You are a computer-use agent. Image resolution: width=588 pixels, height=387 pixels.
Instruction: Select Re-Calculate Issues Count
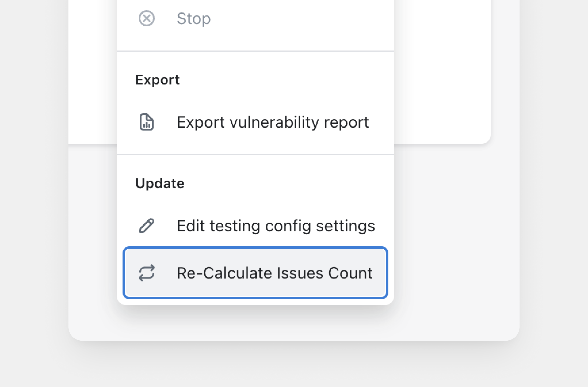click(x=275, y=273)
